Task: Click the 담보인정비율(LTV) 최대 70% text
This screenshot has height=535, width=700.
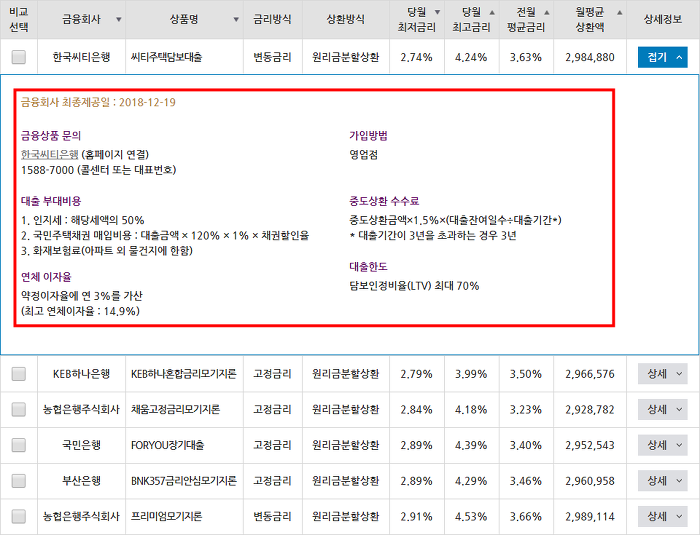Action: 414,286
